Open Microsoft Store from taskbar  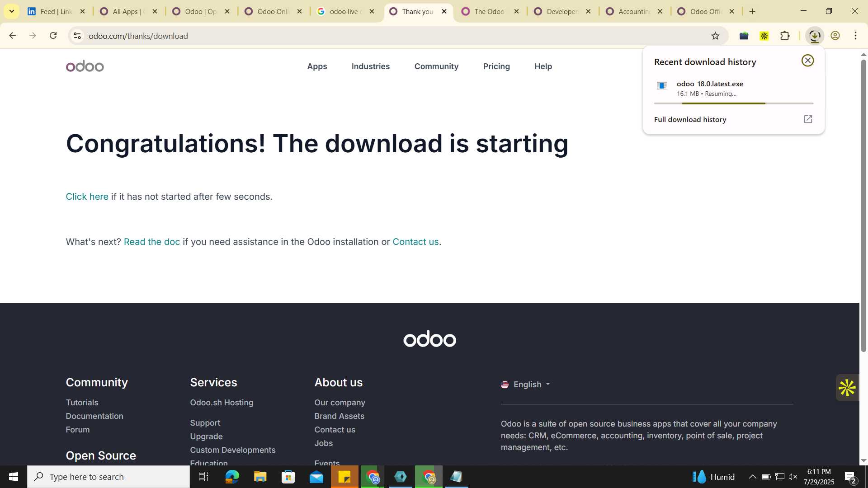tap(288, 477)
